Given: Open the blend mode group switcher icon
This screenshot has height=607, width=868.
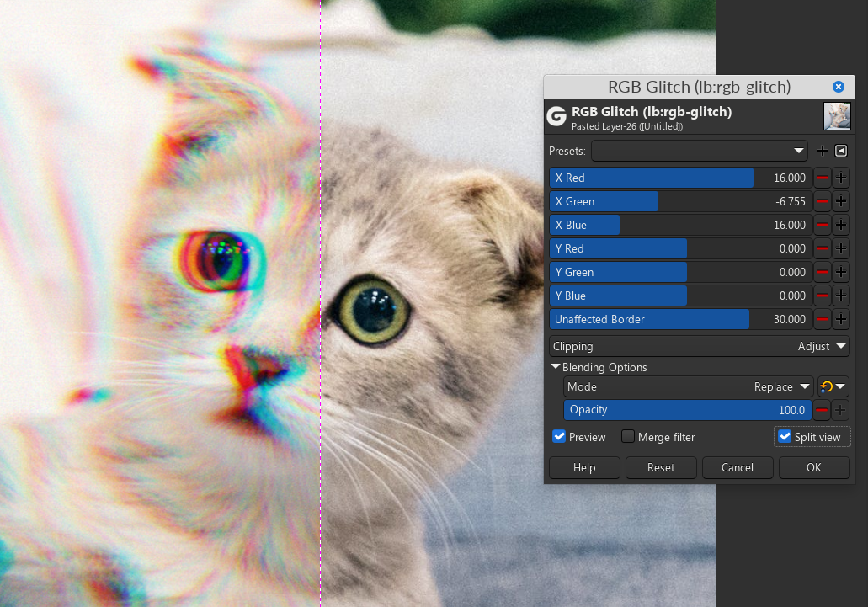Looking at the screenshot, I should (833, 386).
